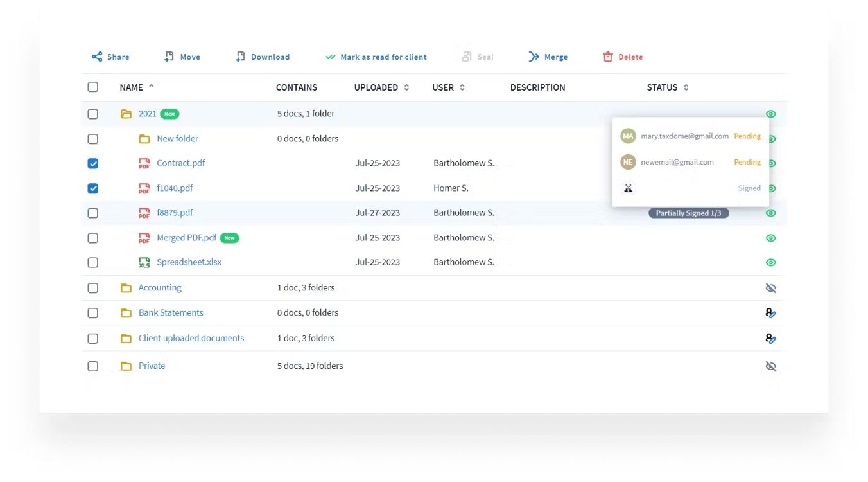Click the PDF icon beside f8879.pdf

click(x=144, y=213)
